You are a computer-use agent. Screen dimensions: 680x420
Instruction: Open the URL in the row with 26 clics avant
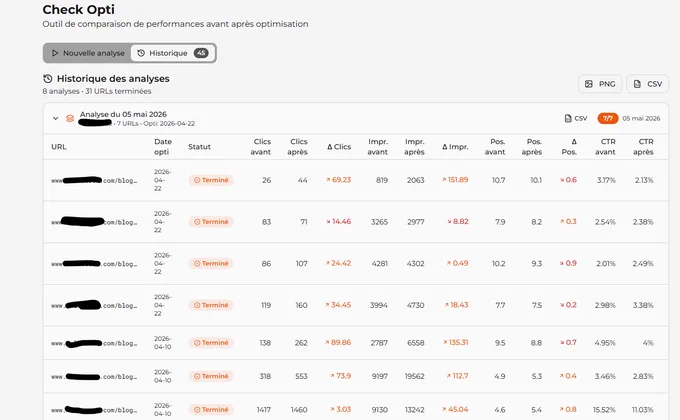click(94, 180)
